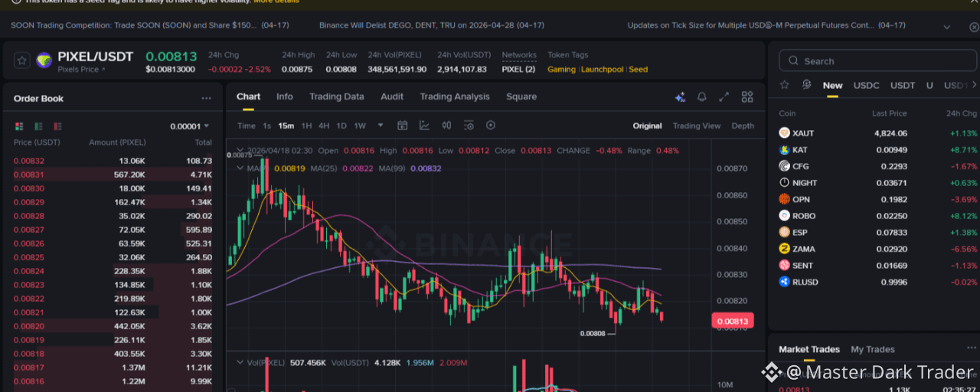Screen dimensions: 980x392
Task: Select CFG in the market list
Action: pyautogui.click(x=878, y=166)
